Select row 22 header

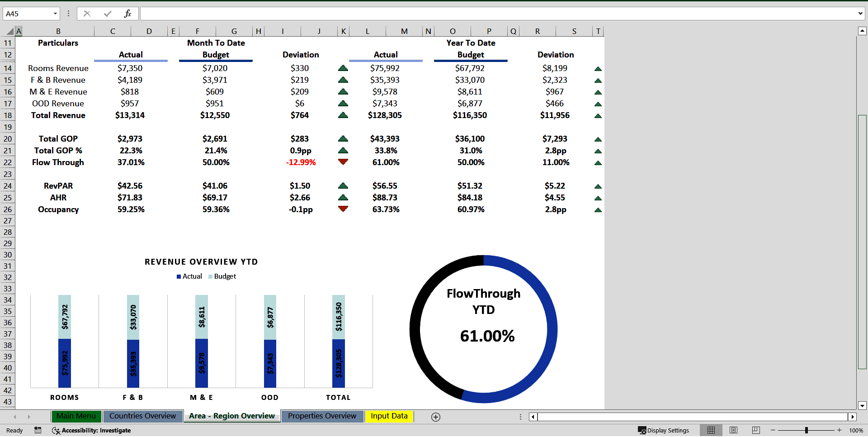[x=8, y=162]
